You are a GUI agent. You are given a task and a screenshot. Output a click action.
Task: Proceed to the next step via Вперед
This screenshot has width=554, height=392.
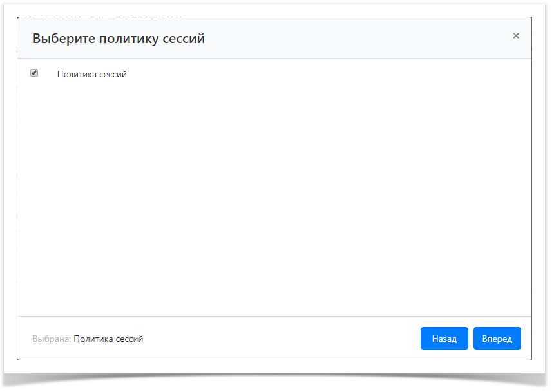pyautogui.click(x=497, y=339)
